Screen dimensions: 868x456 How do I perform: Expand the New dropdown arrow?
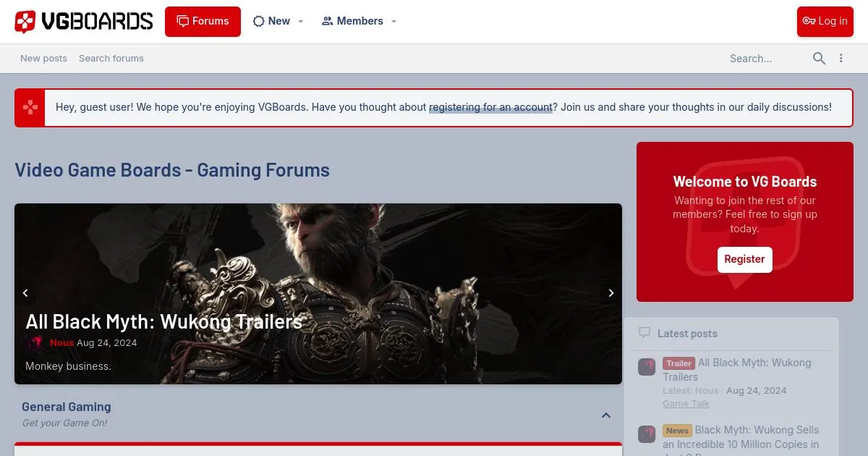[301, 22]
